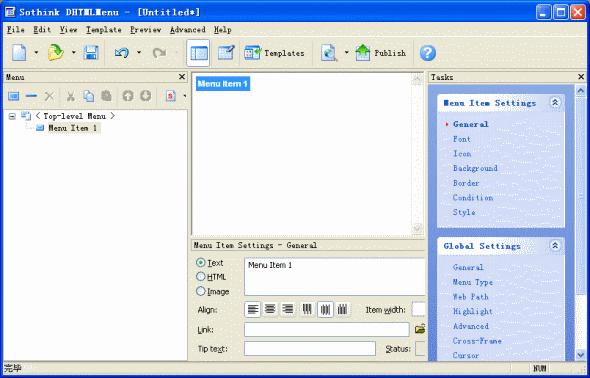Click the Copy icon in Menu panel
This screenshot has height=378, width=590.
(88, 96)
